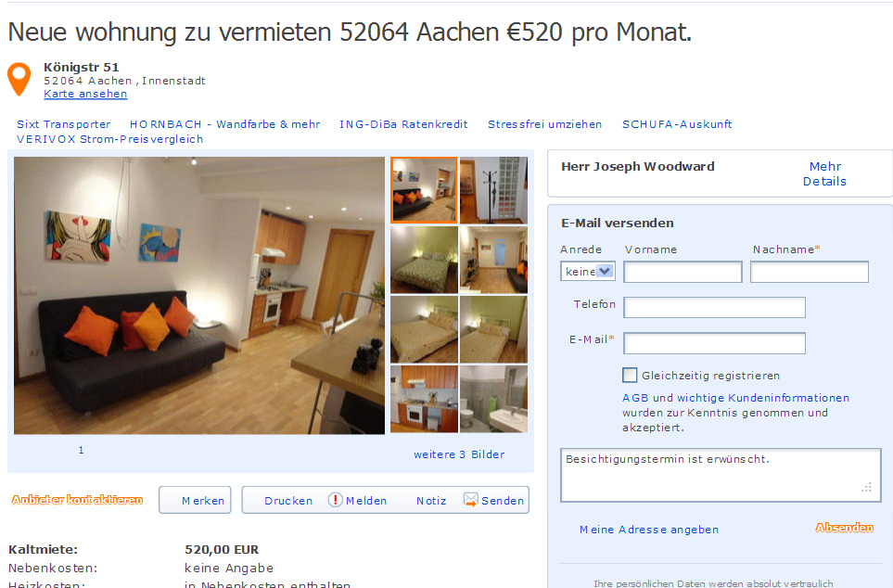Show weitere 3 Bilder
Image resolution: width=893 pixels, height=588 pixels.
coord(459,454)
